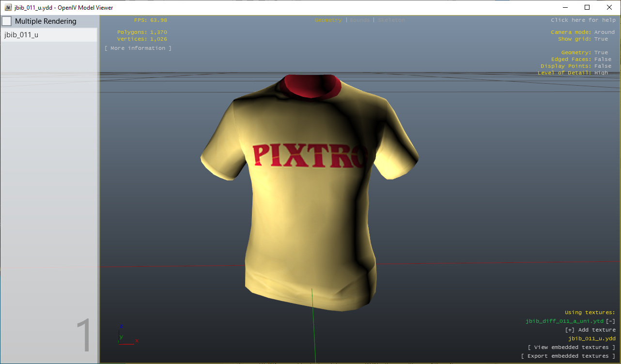Change Camera mode from Around
The image size is (621, 364).
click(x=605, y=31)
